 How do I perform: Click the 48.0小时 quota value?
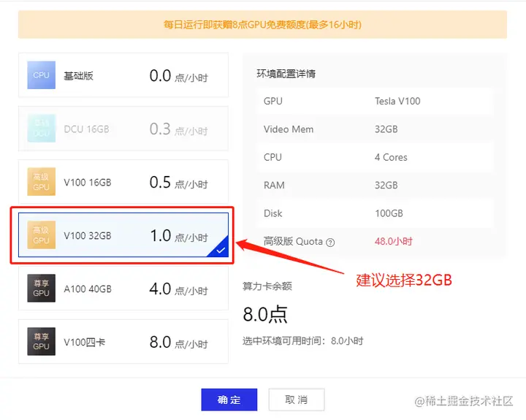point(394,241)
